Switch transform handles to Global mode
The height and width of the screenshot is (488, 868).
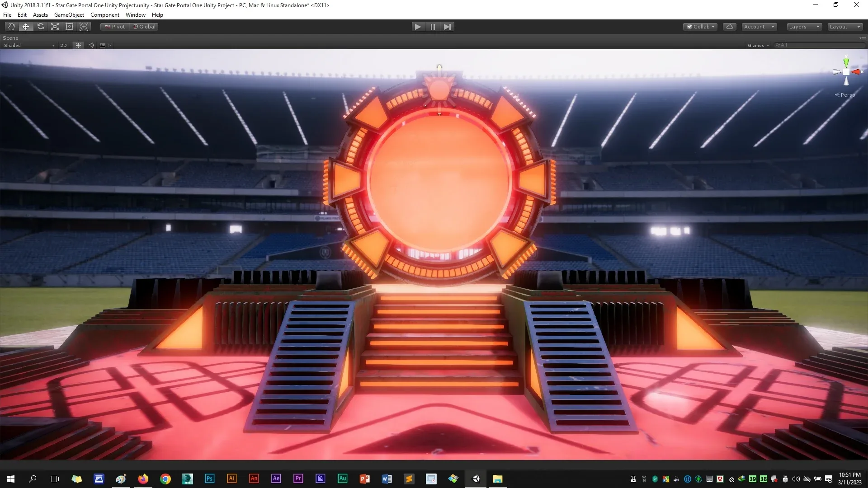point(144,26)
